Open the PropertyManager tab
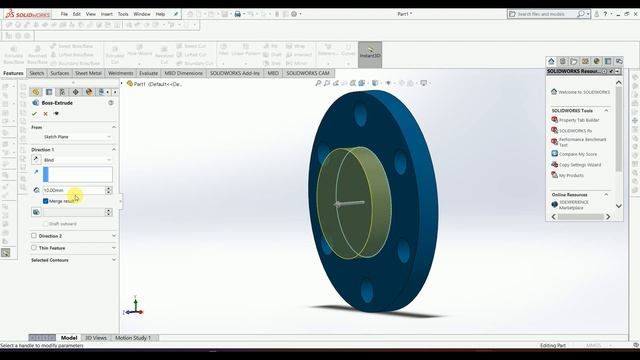640x360 pixels. pyautogui.click(x=49, y=92)
